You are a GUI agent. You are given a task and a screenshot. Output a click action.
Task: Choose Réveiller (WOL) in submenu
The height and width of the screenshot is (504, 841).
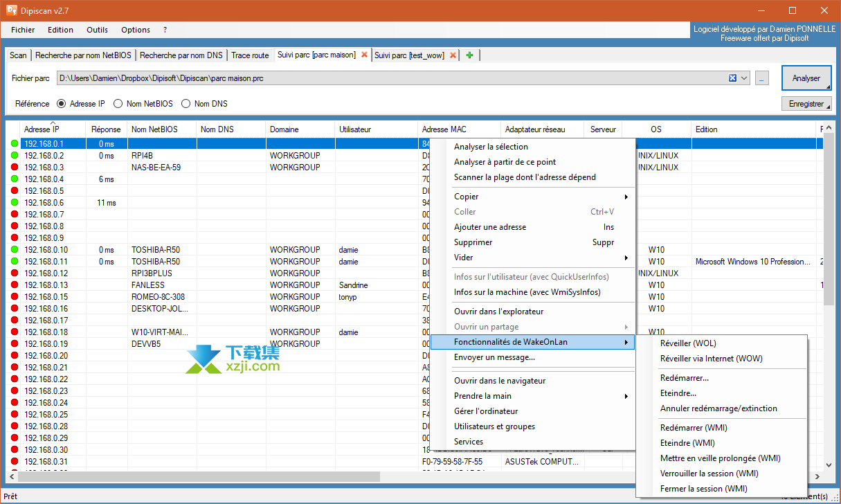pyautogui.click(x=722, y=343)
